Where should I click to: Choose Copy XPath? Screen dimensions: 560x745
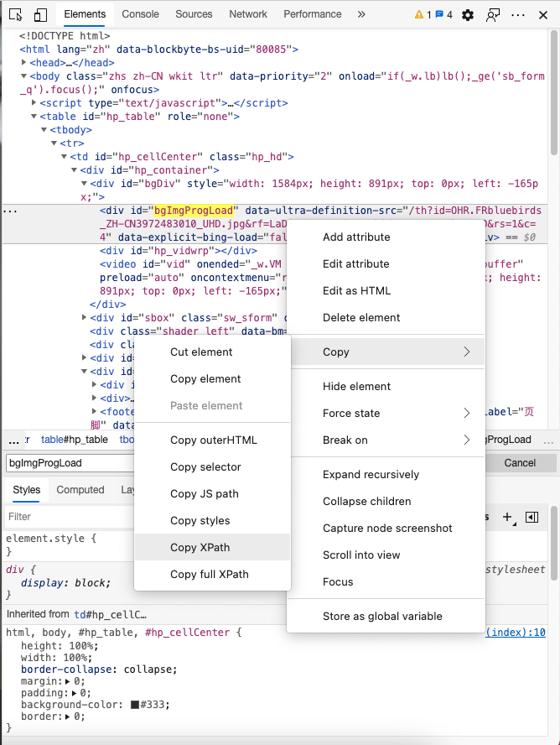tap(212, 547)
